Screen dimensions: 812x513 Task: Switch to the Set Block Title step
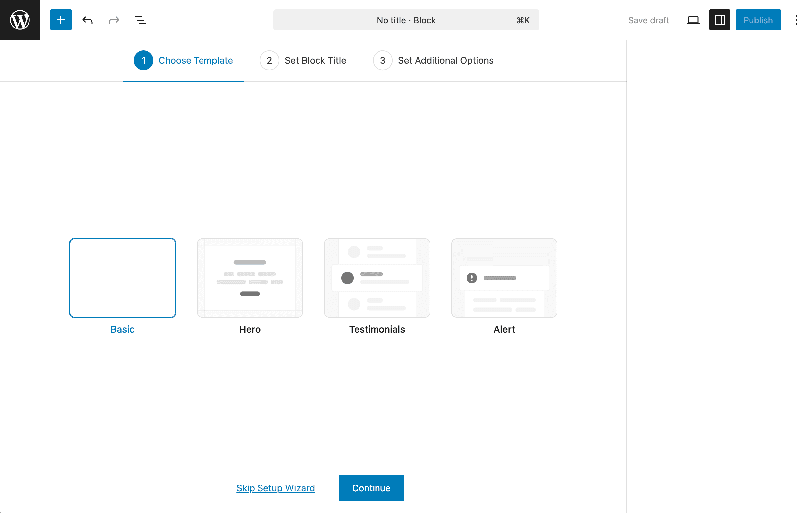(x=303, y=60)
